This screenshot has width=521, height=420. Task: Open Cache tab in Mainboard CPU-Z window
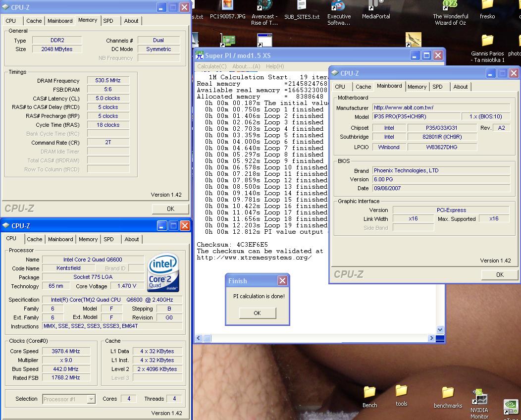pos(363,87)
